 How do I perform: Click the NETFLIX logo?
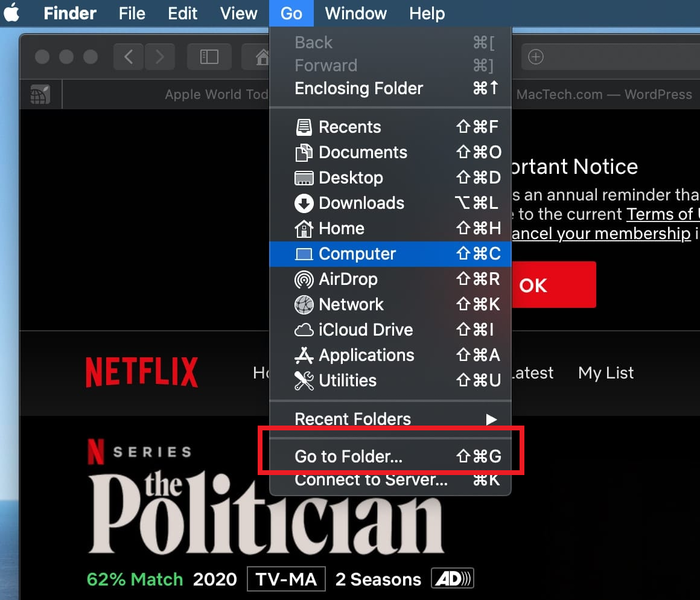(142, 372)
